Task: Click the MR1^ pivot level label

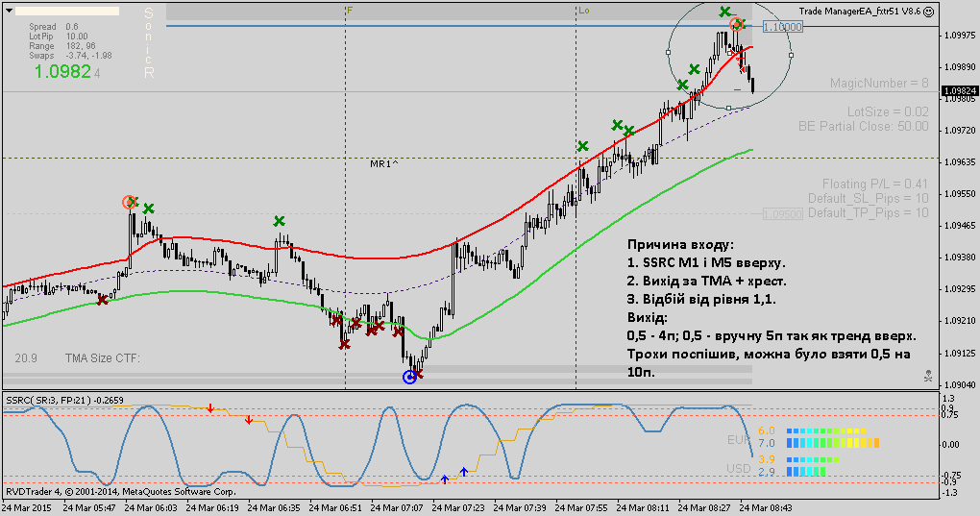Action: (384, 163)
